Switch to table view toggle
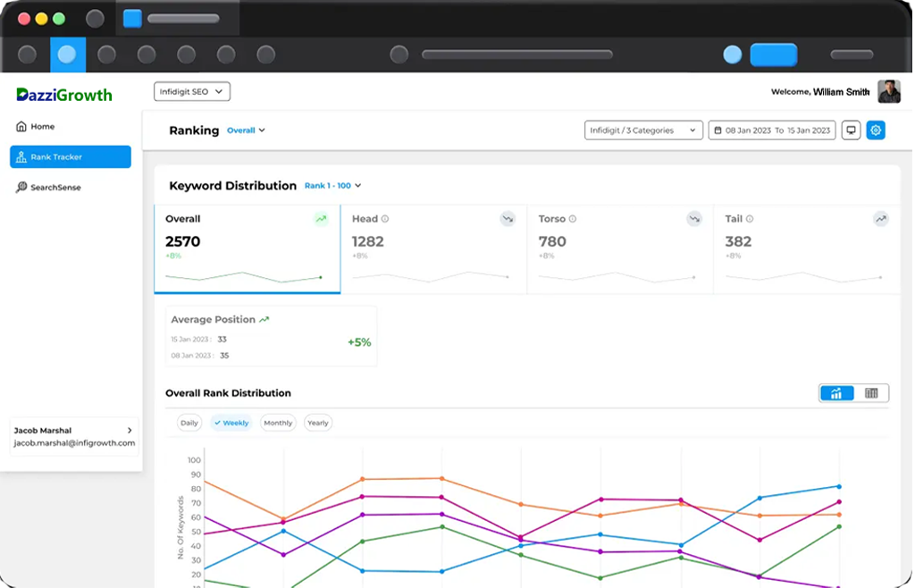Screen dimensions: 915x588 [x=871, y=393]
